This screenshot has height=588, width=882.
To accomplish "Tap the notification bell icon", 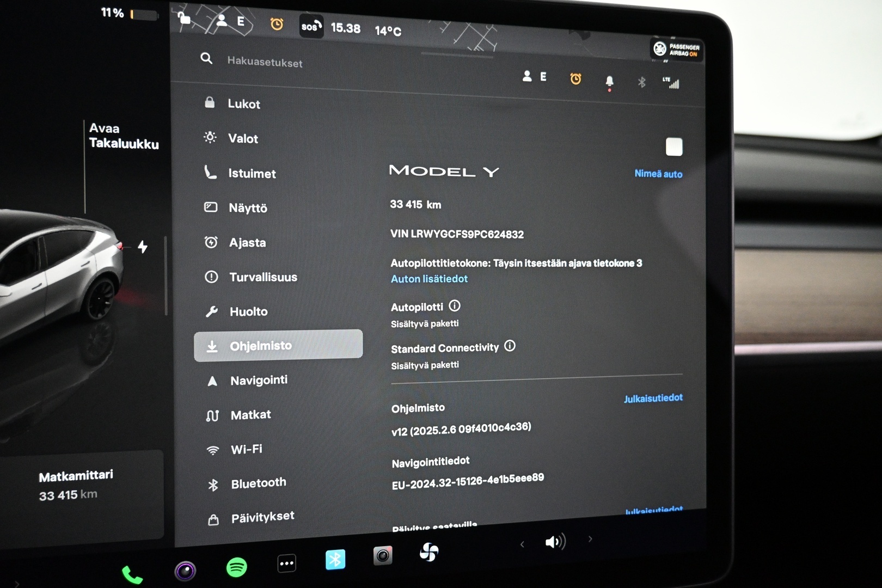I will (x=609, y=81).
